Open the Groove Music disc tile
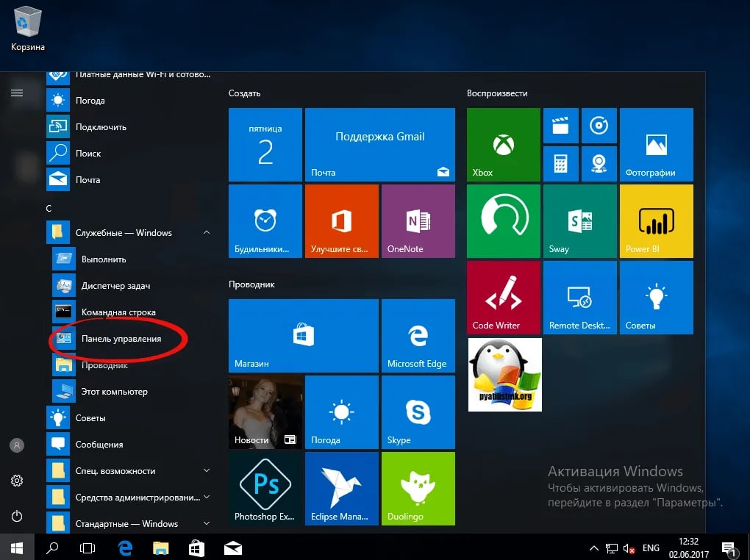This screenshot has width=750, height=560. click(x=599, y=125)
